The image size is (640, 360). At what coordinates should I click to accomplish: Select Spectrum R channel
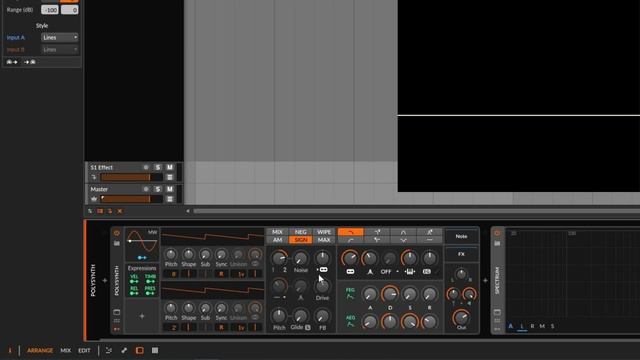pyautogui.click(x=532, y=326)
